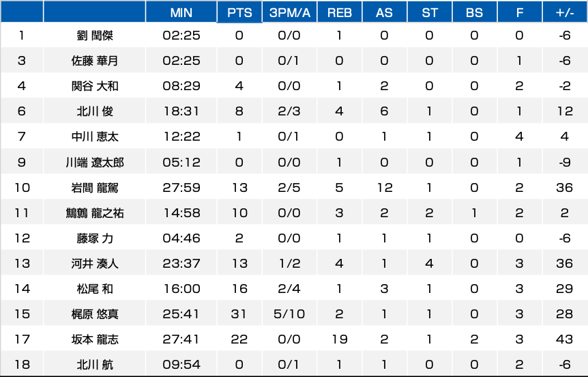Open player 坂本 龍志 profile
Viewport: 588px width, 377px height.
tap(95, 339)
